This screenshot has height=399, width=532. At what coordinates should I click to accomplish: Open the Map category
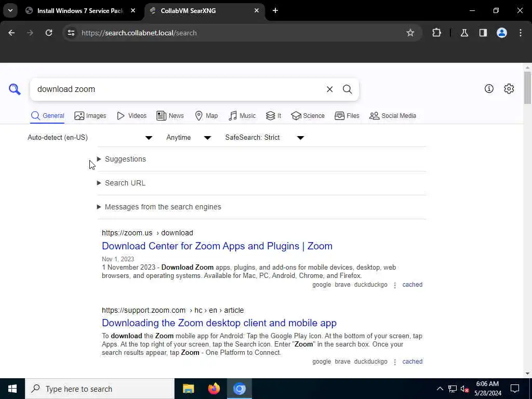point(206,116)
